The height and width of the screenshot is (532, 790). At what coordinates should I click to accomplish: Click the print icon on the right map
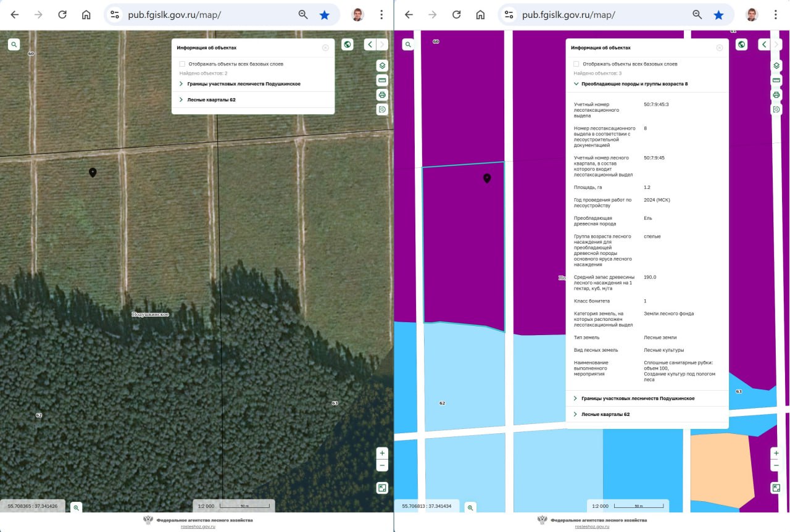click(x=776, y=95)
